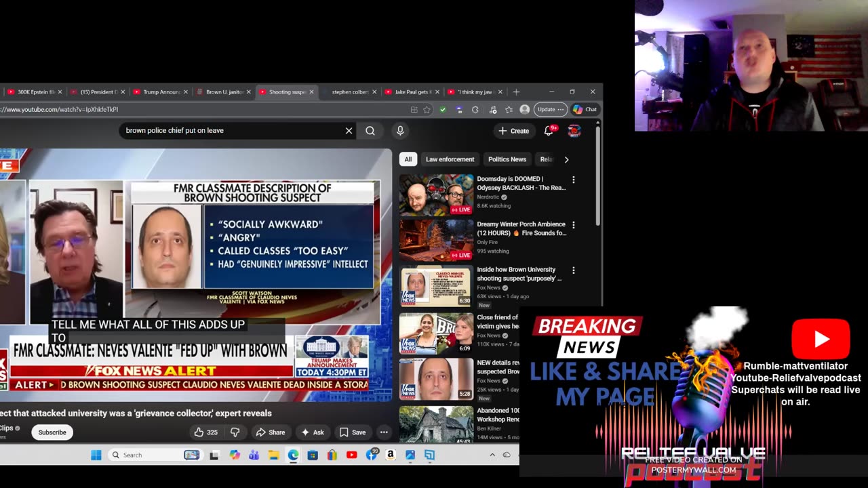The height and width of the screenshot is (488, 868).
Task: Click Create button in YouTube header
Action: (x=514, y=131)
